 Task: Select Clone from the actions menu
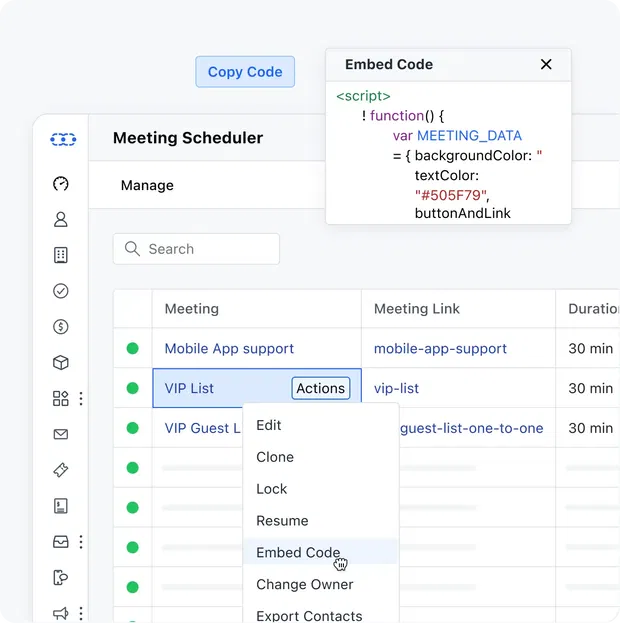tap(320, 457)
